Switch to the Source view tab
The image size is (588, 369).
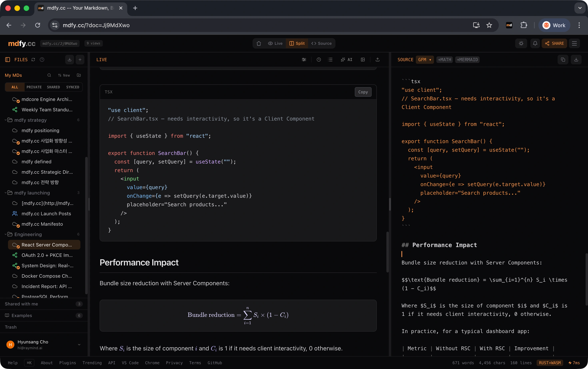[x=321, y=43]
